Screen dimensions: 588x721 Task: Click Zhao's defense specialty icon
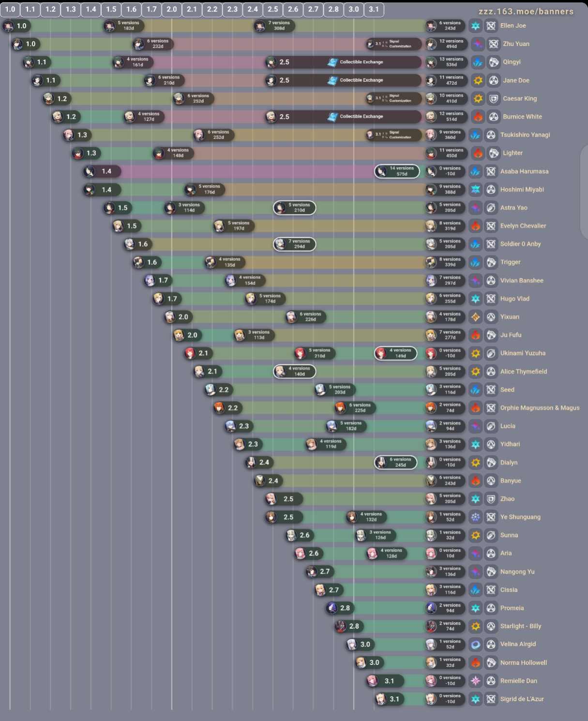pyautogui.click(x=491, y=499)
